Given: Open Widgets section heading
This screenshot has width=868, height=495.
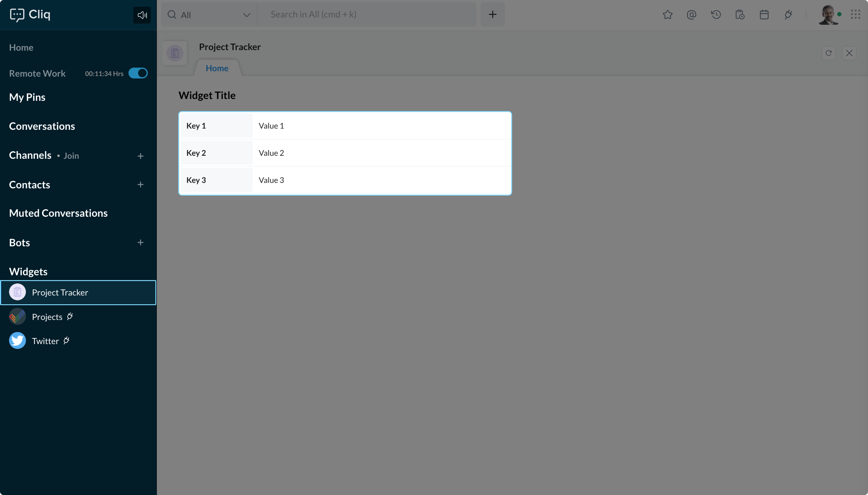Looking at the screenshot, I should pyautogui.click(x=28, y=272).
